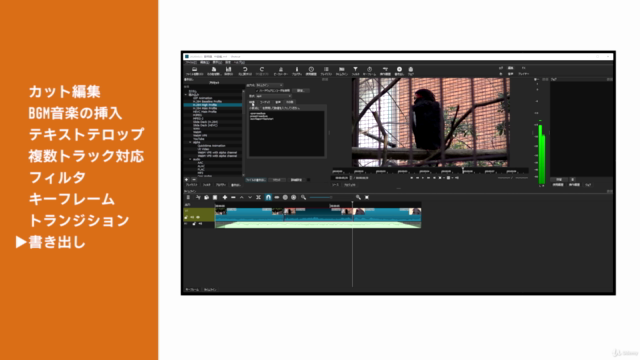Open the Filters panel via the funnel icon
The width and height of the screenshot is (640, 360).
pyautogui.click(x=356, y=71)
